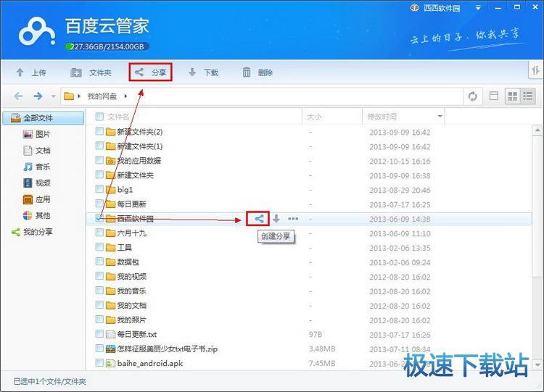Click the 分享 share toolbar button
Viewport: 544px width, 392px height.
click(151, 72)
